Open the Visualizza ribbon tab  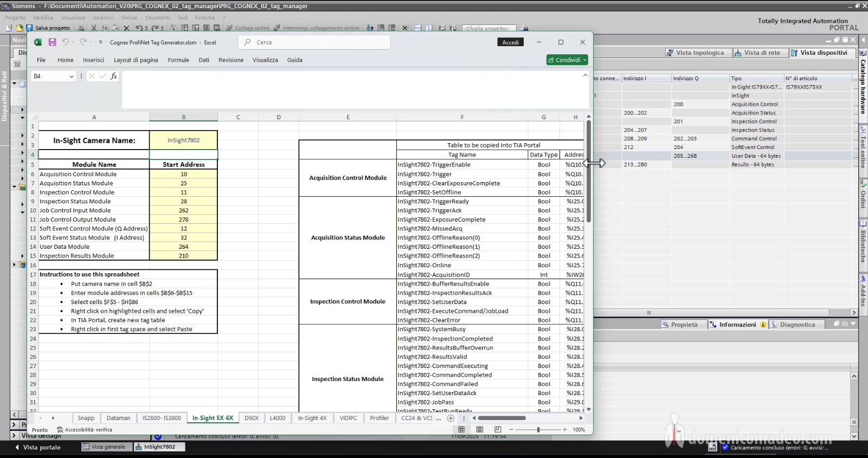265,60
